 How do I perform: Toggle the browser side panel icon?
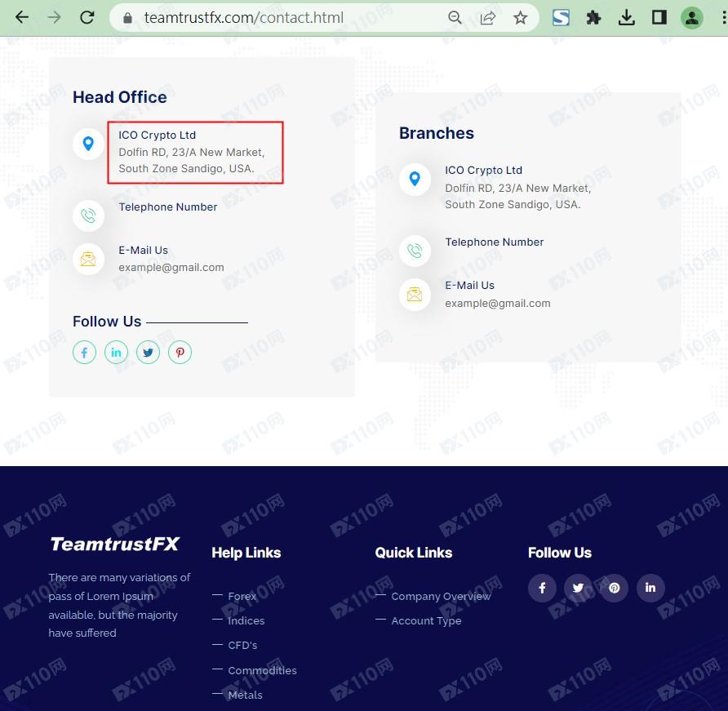[659, 17]
